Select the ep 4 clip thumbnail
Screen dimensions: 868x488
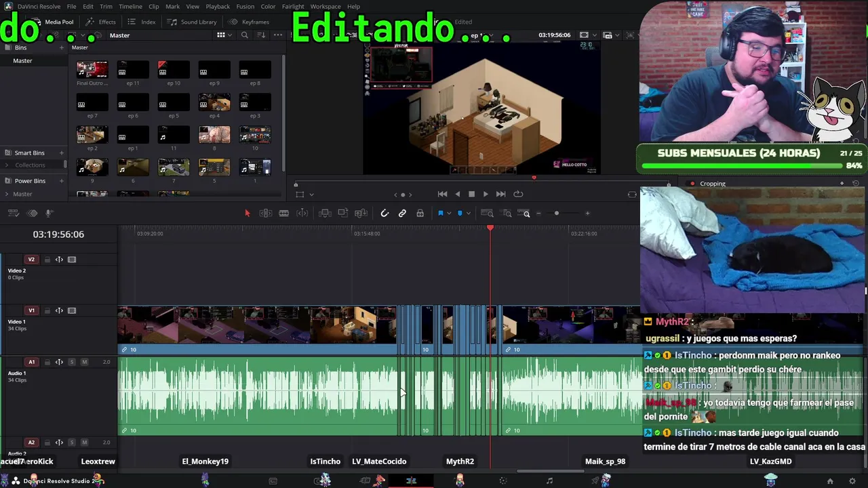214,102
